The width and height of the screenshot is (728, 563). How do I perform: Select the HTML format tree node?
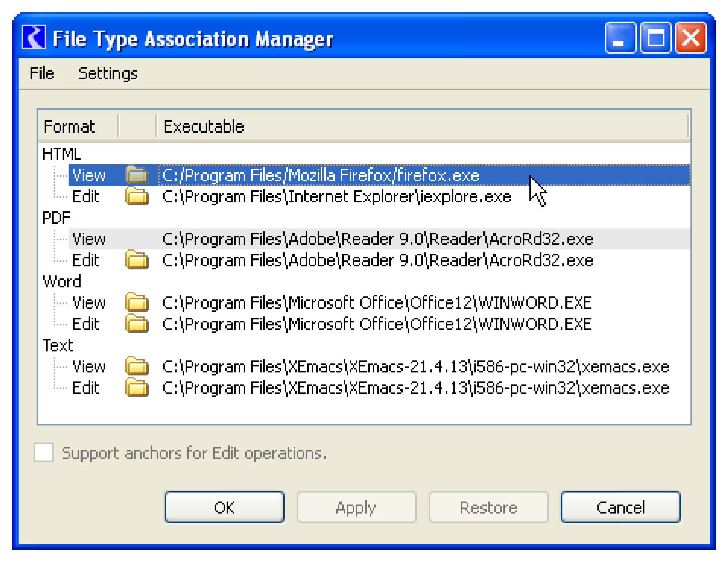[x=61, y=154]
